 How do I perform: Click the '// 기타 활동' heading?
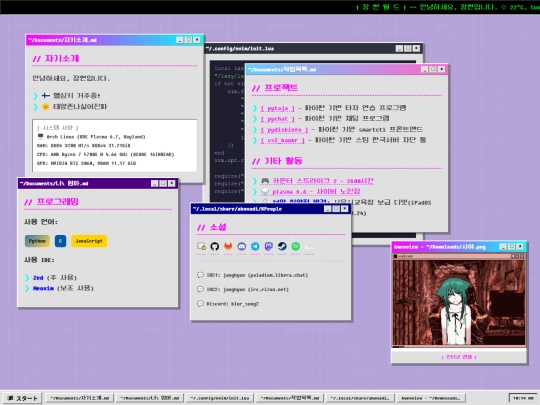[277, 161]
